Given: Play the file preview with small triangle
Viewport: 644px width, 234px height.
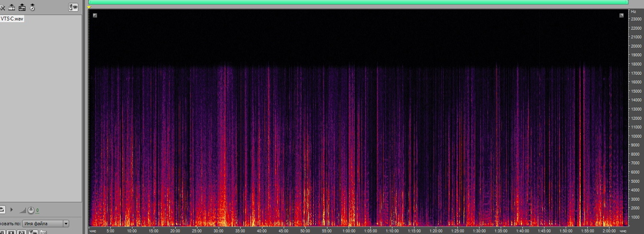Looking at the screenshot, I should coord(12,209).
